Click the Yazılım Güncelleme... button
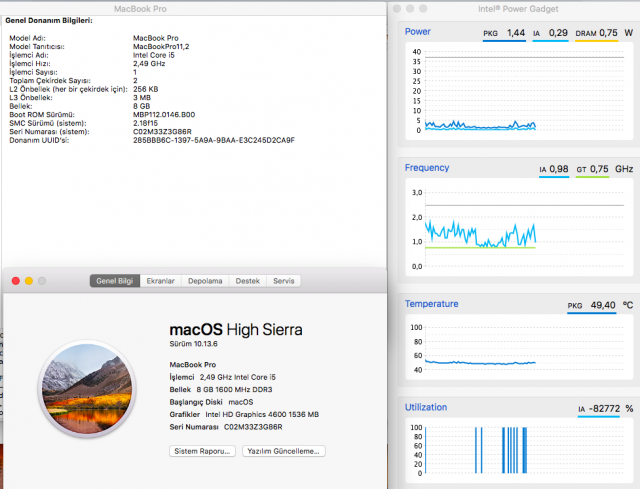Image resolution: width=640 pixels, height=489 pixels. click(x=286, y=451)
